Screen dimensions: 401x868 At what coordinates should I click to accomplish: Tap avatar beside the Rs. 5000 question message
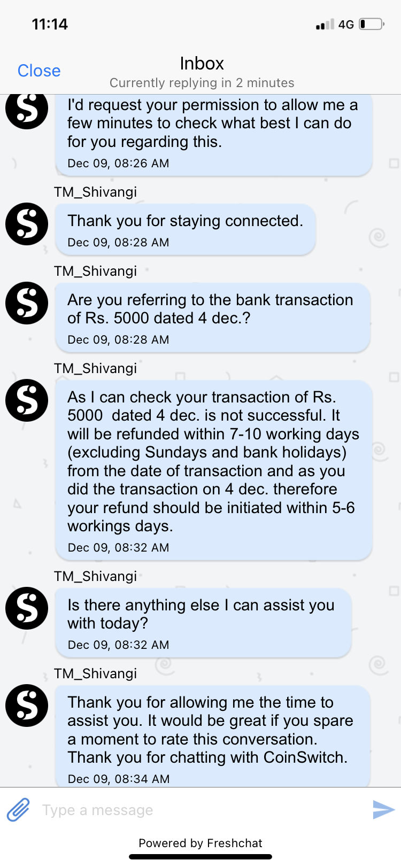(x=27, y=303)
